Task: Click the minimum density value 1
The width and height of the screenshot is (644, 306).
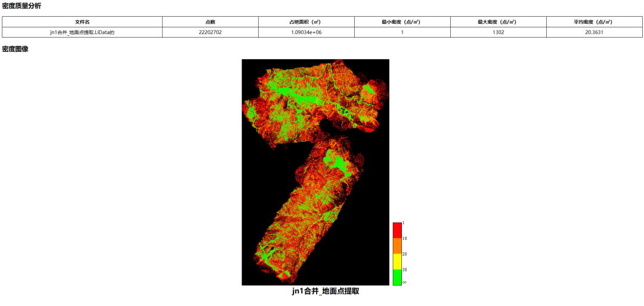Action: (402, 32)
